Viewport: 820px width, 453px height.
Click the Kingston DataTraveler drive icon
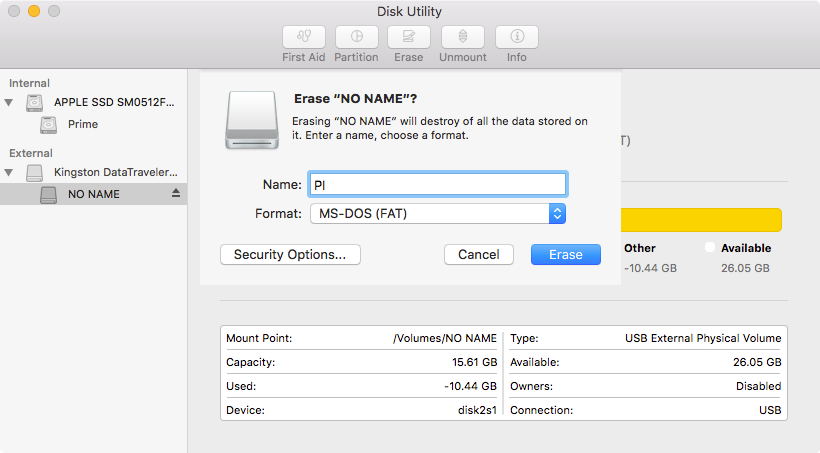(x=35, y=173)
